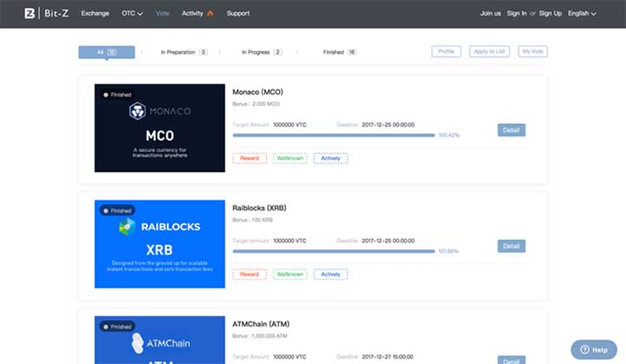
Task: Click the Raiblocks XRB banner thumbnail
Action: 160,244
